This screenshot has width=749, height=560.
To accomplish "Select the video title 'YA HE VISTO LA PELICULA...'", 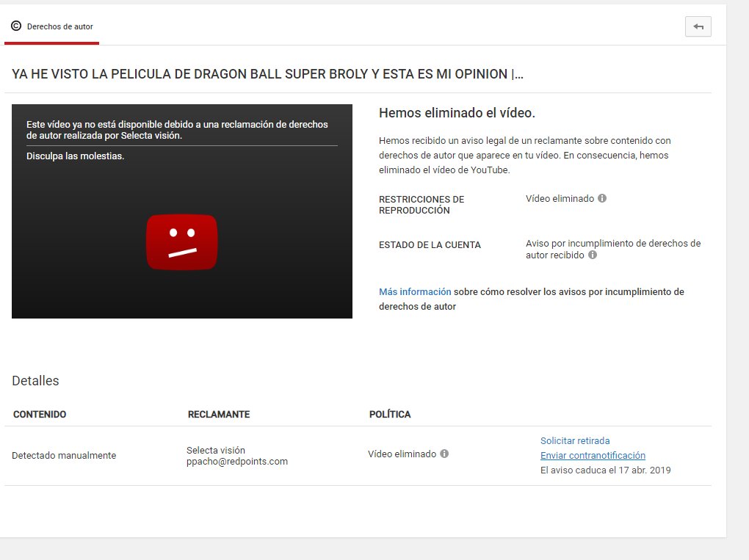I will coord(267,74).
